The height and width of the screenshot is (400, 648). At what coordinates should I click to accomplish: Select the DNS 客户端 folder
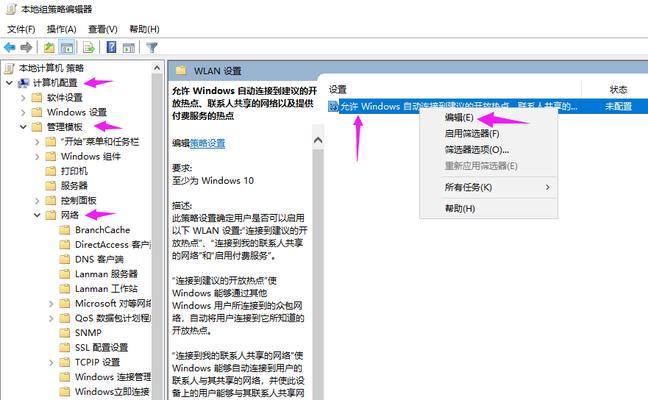(99, 259)
